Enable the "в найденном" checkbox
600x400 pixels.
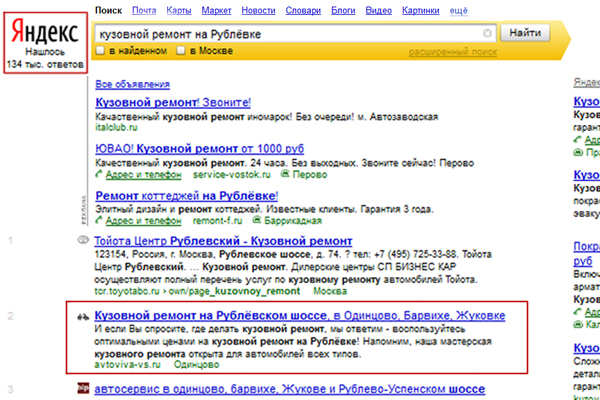[x=100, y=51]
